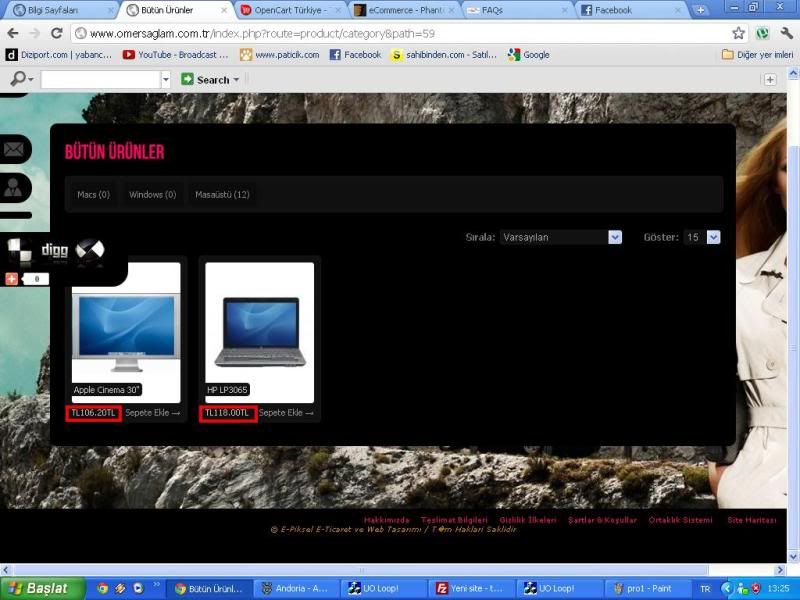The image size is (800, 600).
Task: Add HP LP3065 to cart with Sepete Ekle
Action: point(286,413)
